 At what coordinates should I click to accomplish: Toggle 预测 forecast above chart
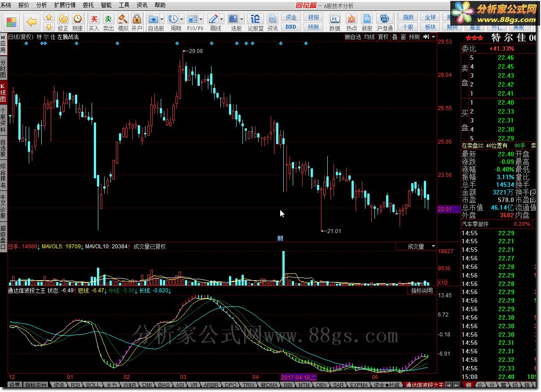(414, 37)
